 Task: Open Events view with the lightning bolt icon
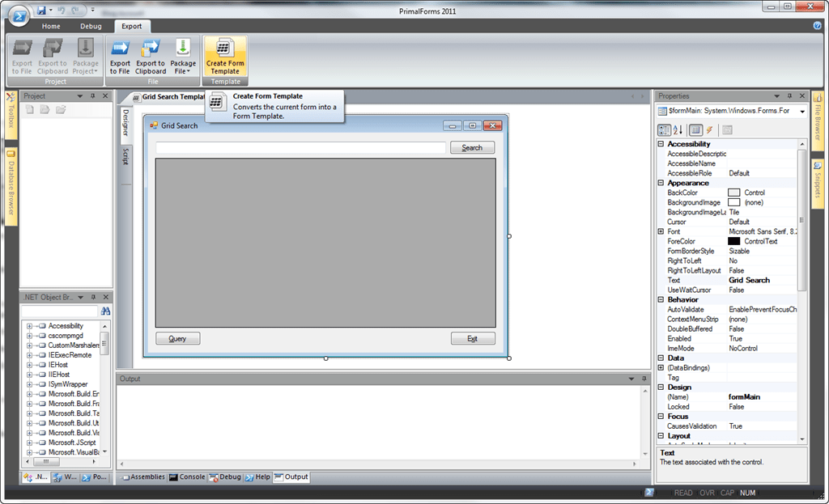coord(710,129)
